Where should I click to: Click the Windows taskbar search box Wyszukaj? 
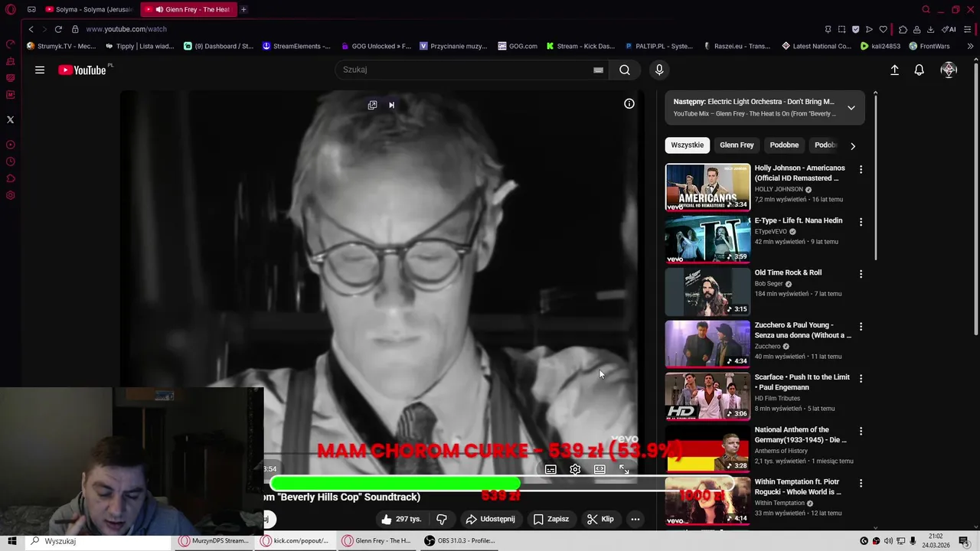pos(97,541)
